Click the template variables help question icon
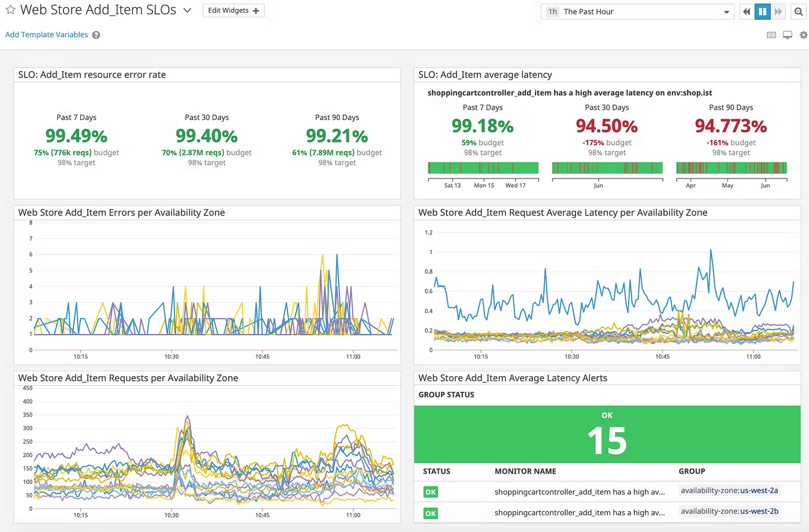The width and height of the screenshot is (809, 532). tap(96, 35)
